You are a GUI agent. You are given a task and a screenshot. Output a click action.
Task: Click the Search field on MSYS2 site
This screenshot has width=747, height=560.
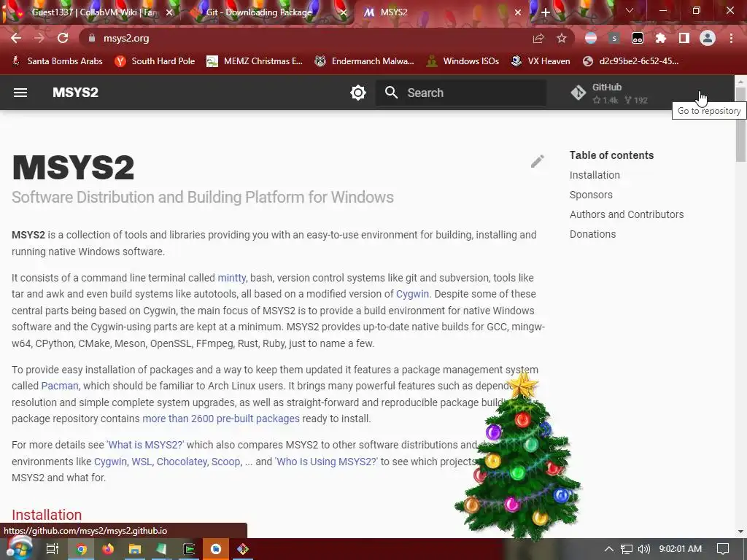pos(461,93)
